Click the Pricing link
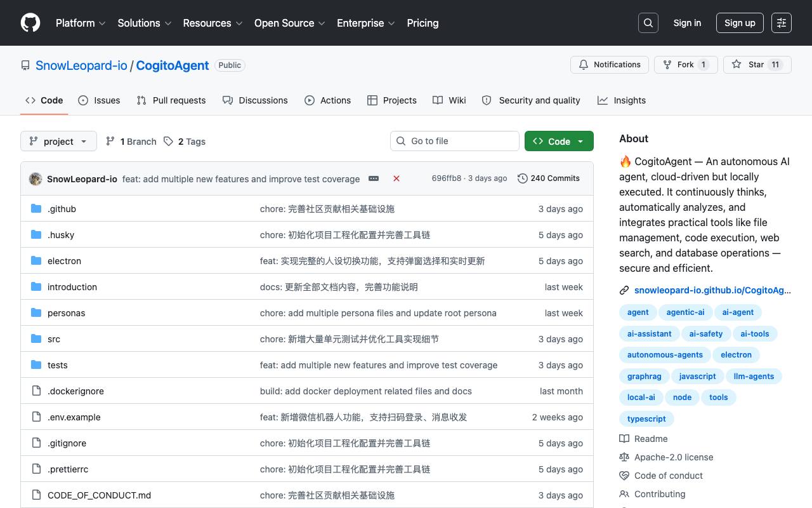 tap(422, 23)
